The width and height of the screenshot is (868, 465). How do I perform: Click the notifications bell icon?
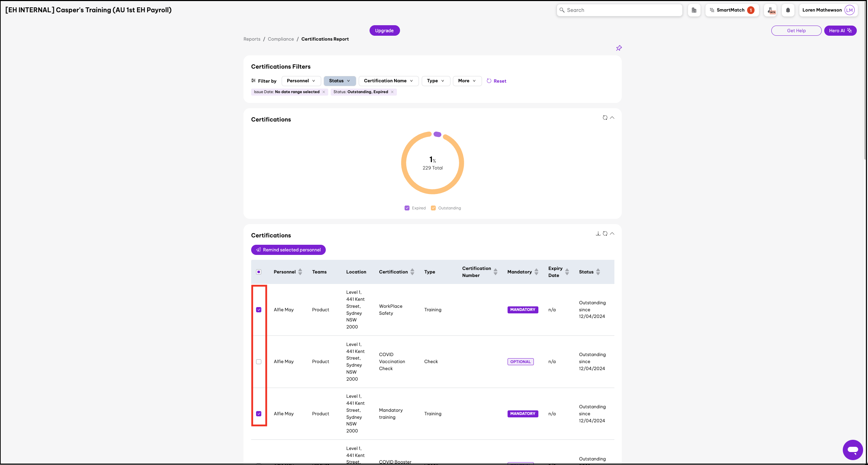[x=788, y=10]
